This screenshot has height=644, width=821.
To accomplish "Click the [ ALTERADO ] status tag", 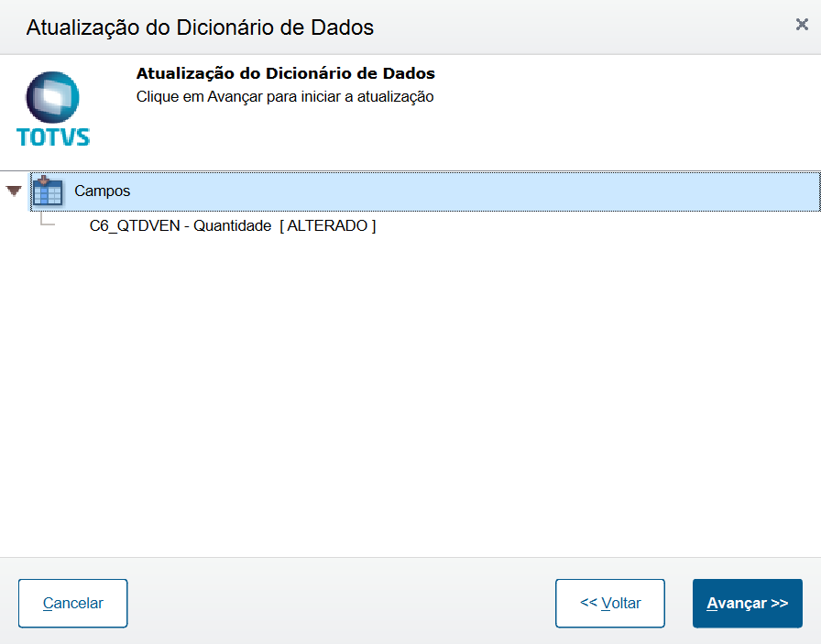I will 328,225.
